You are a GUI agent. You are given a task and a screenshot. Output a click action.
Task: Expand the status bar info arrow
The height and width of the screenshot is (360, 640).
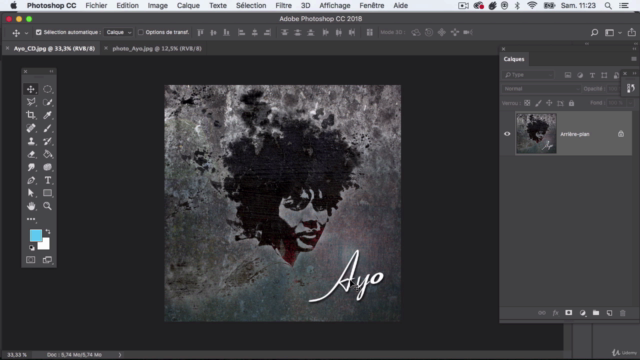(x=120, y=355)
